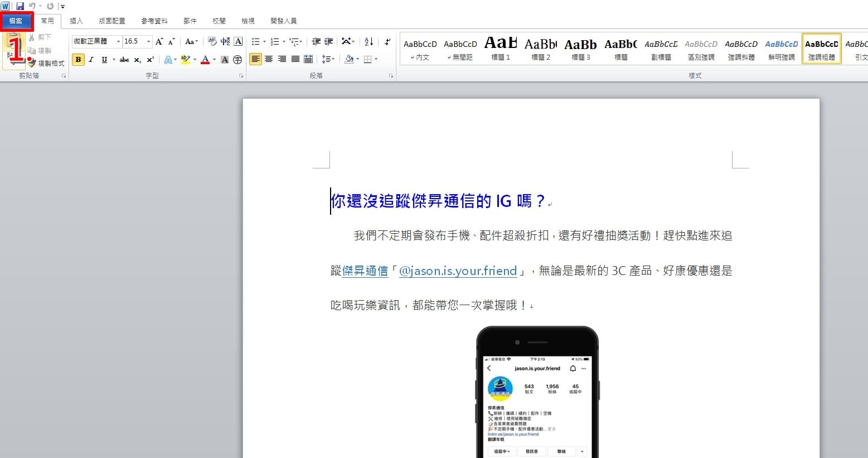Switch to the 檢視 (View) tab
868x458 pixels.
pyautogui.click(x=248, y=21)
